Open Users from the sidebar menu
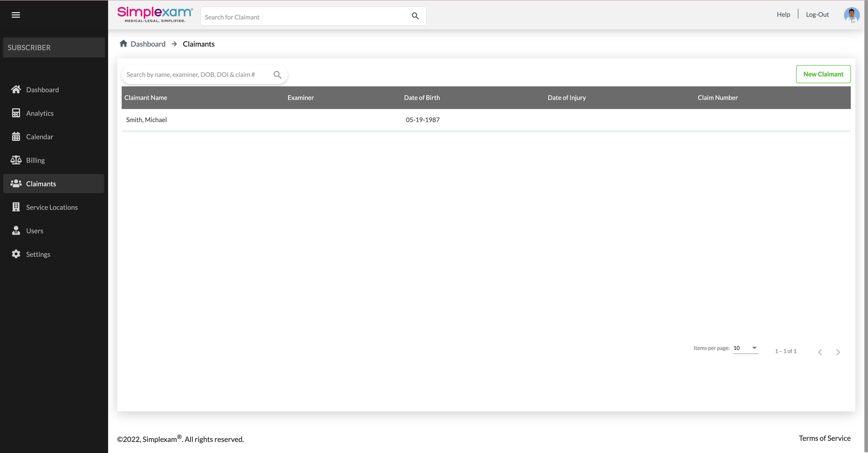Viewport: 868px width, 453px height. 35,231
